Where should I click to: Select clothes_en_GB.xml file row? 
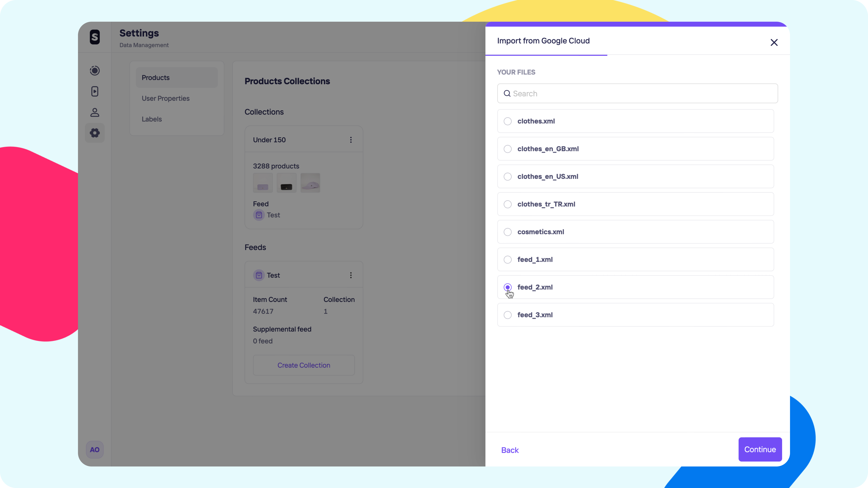tap(635, 149)
